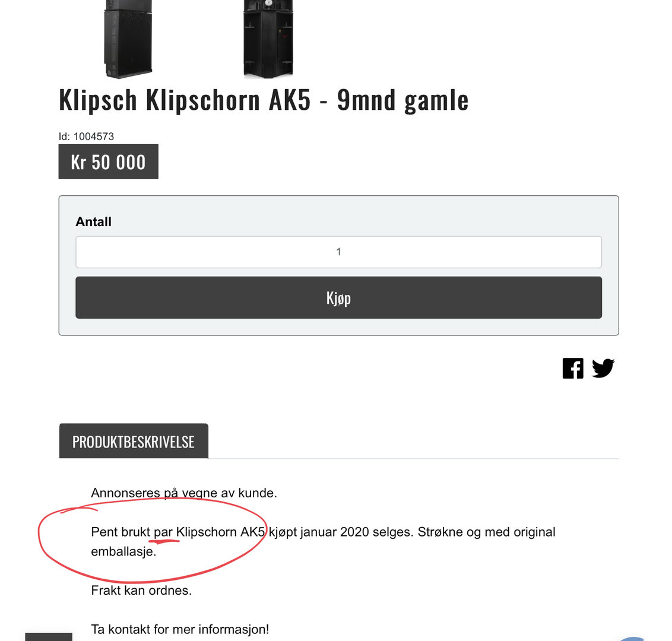Click the Kjøp purchase button

click(338, 297)
